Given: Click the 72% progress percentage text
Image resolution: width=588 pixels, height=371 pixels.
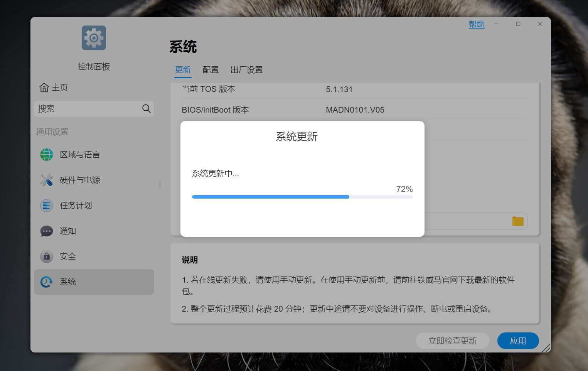Looking at the screenshot, I should [404, 189].
